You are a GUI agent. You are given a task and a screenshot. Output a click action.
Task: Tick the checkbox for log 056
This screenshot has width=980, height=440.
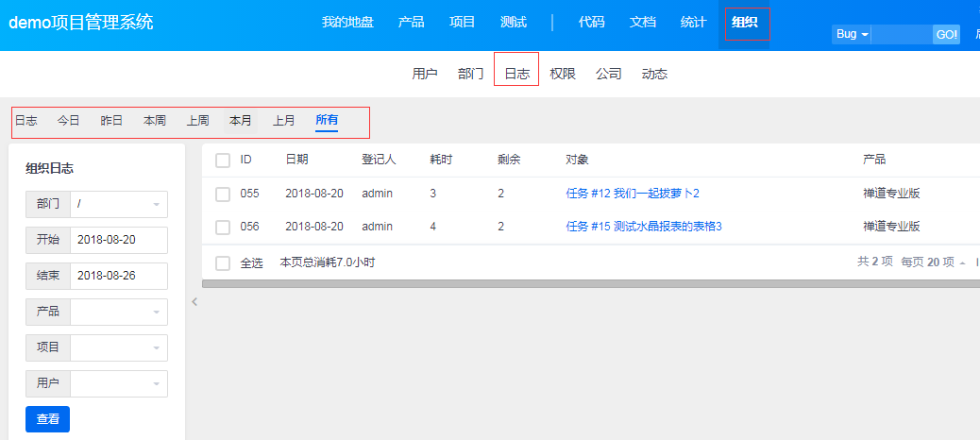coord(223,227)
